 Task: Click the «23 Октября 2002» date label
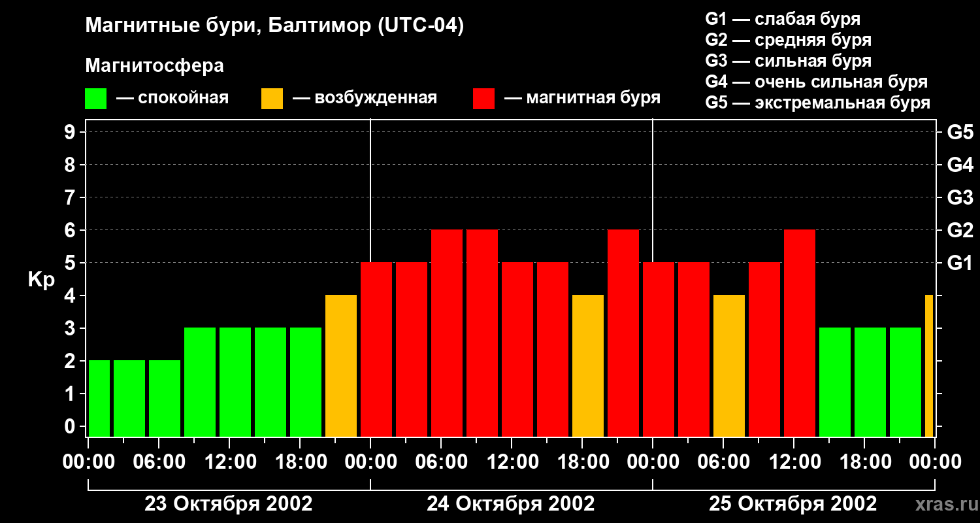[229, 504]
